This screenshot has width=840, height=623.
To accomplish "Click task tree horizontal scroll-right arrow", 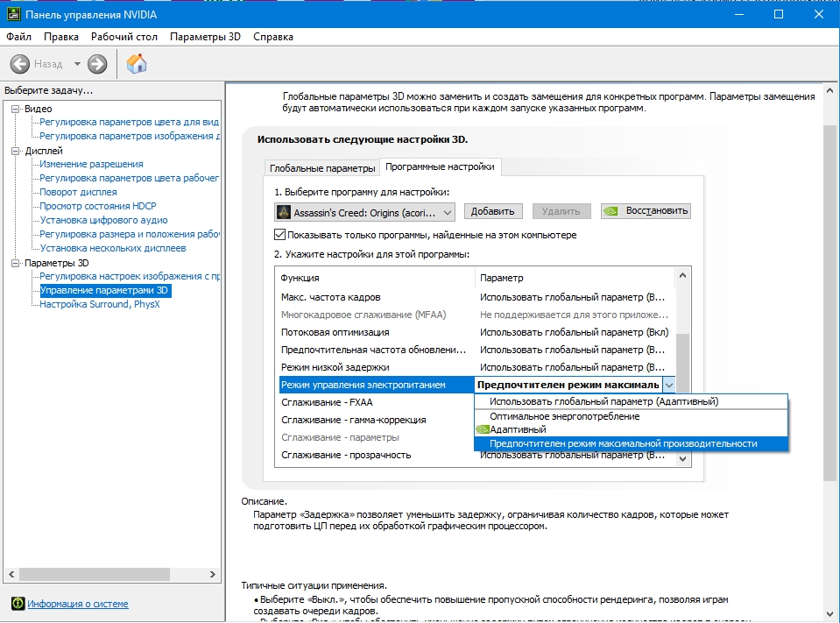I will tap(213, 574).
